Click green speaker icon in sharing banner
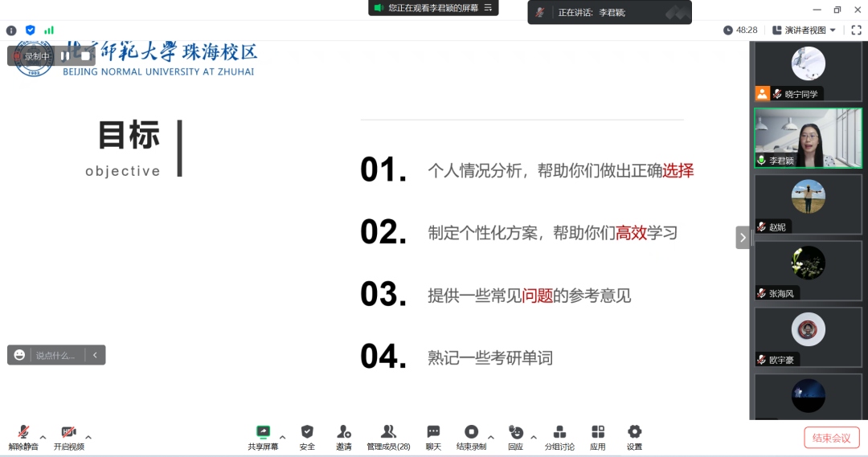 click(x=379, y=8)
